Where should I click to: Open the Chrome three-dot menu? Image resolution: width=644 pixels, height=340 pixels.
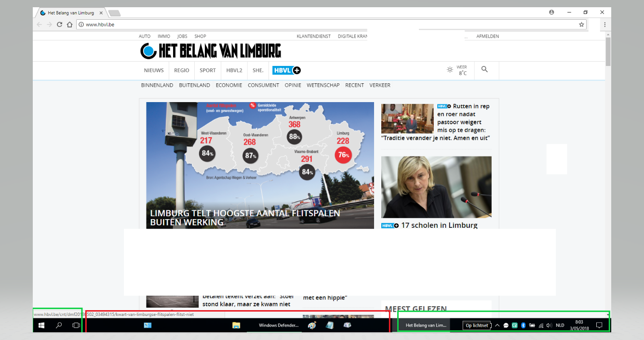click(604, 25)
